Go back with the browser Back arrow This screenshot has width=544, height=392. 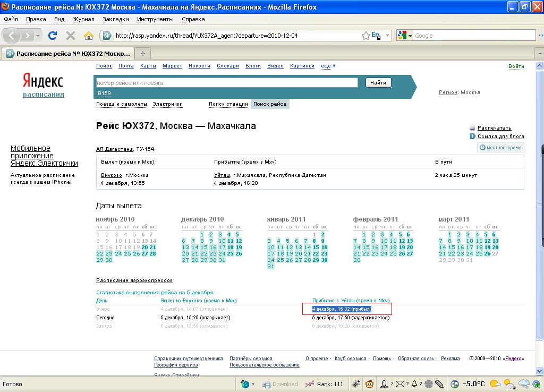(x=12, y=36)
